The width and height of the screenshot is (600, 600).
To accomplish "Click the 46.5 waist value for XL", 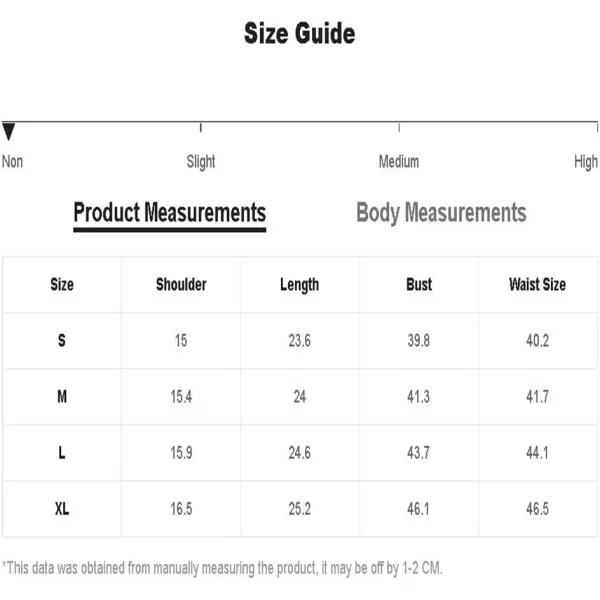I will [538, 509].
